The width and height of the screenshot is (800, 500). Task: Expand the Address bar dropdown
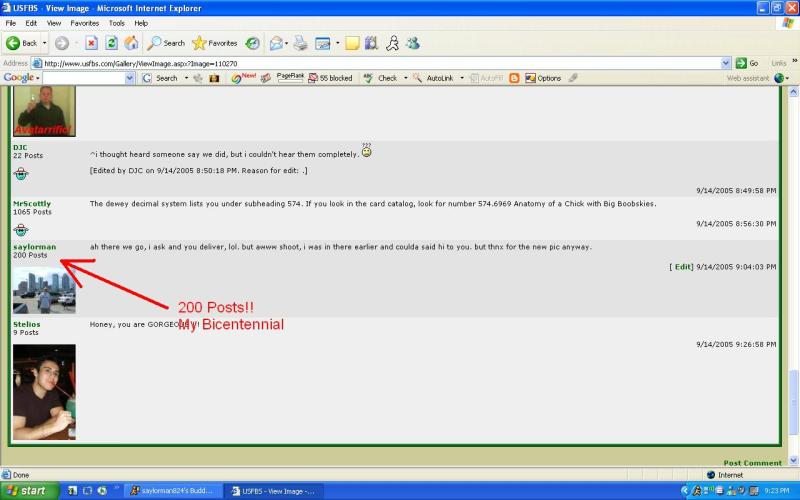pyautogui.click(x=726, y=64)
